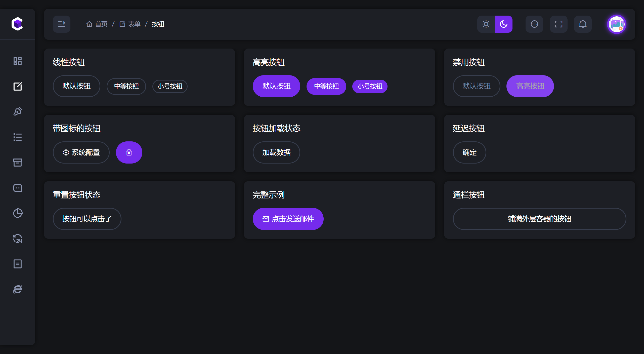Enter fullscreen mode from the top toolbar

(559, 24)
